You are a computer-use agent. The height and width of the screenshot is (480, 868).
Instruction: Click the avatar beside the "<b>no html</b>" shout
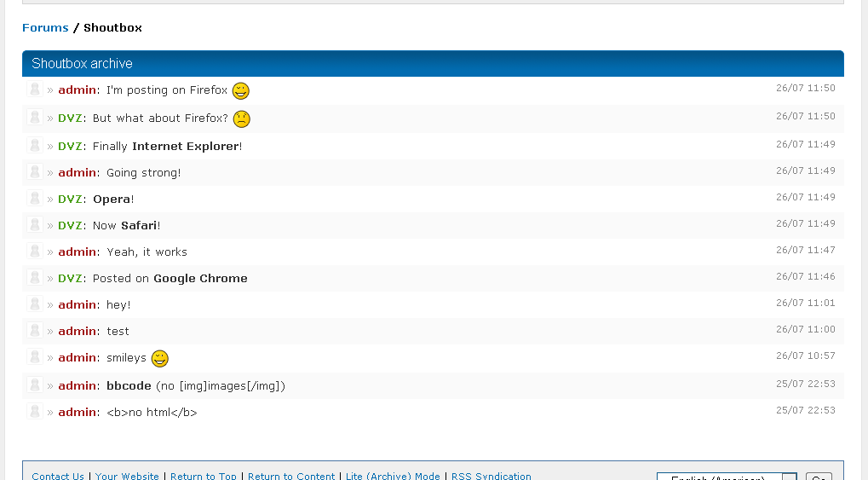(x=34, y=412)
